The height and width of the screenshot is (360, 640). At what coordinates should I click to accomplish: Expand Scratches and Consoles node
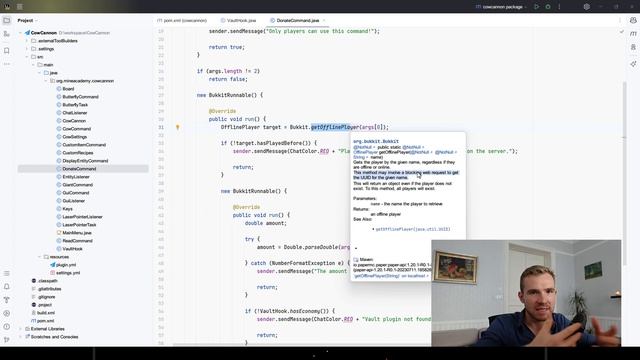click(20, 337)
